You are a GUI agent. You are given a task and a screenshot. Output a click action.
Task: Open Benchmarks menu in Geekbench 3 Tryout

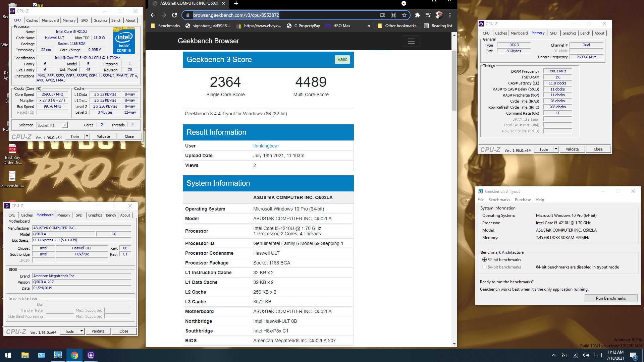point(499,200)
